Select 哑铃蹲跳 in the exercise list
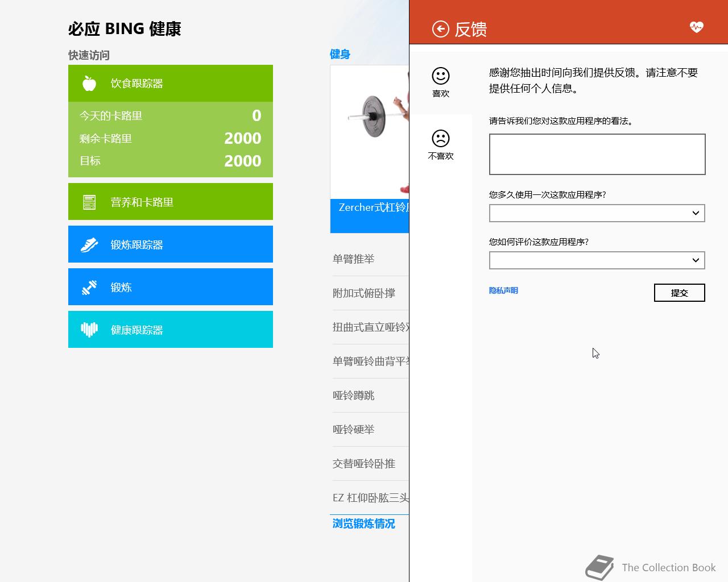Image resolution: width=728 pixels, height=582 pixels. 371,396
